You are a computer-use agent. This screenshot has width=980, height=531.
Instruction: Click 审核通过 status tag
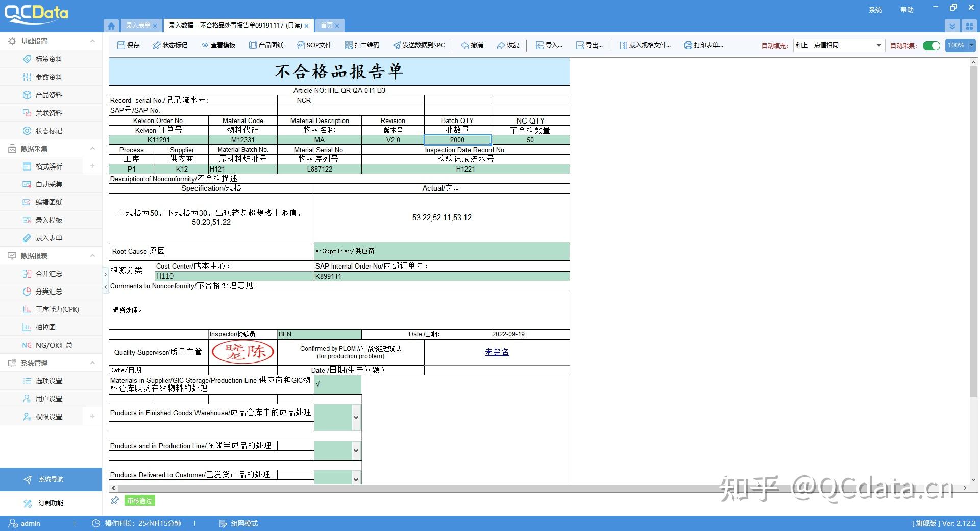(x=140, y=501)
